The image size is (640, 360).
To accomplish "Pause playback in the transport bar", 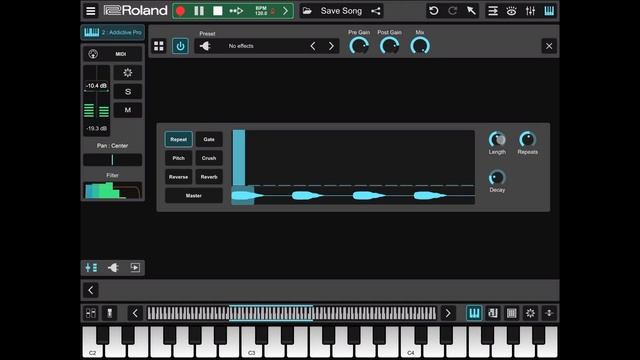I will coord(199,11).
